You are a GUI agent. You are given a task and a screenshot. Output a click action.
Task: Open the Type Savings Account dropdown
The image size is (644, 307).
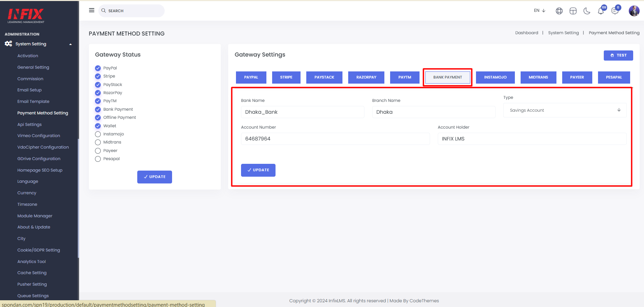pos(565,110)
